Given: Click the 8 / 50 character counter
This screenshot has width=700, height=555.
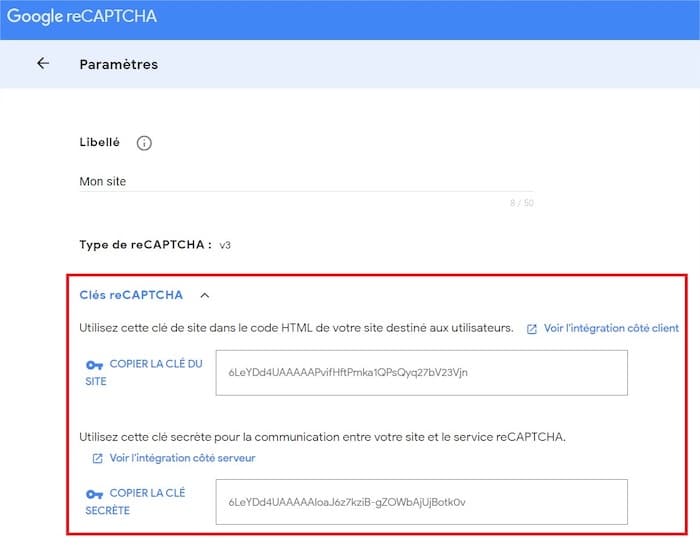Looking at the screenshot, I should tap(521, 203).
